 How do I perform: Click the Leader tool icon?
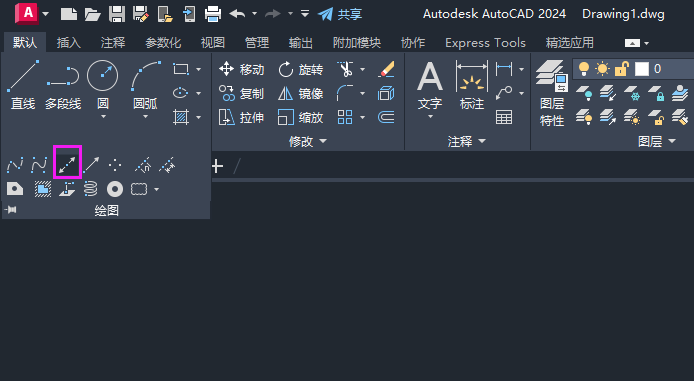(504, 93)
